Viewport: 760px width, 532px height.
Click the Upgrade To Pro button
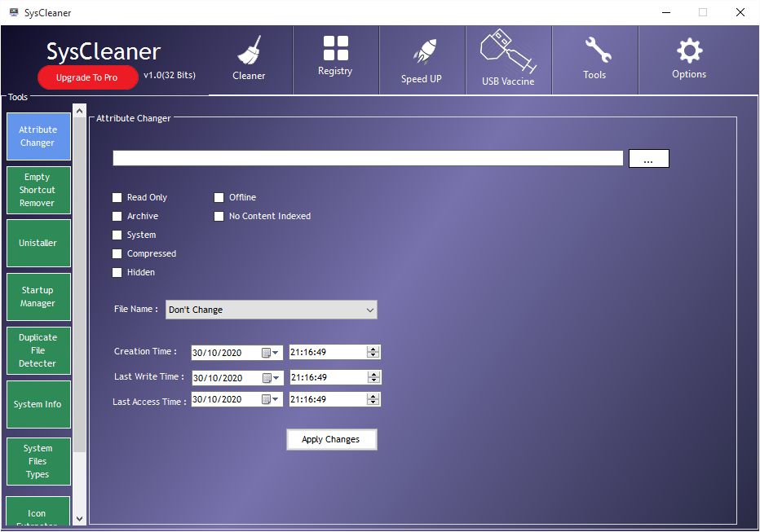tap(87, 77)
